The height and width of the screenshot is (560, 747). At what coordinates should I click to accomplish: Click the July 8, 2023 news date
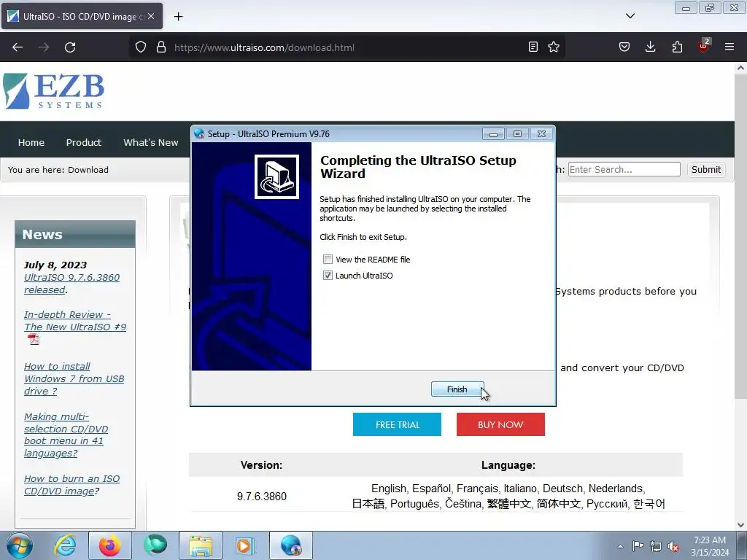click(x=55, y=265)
